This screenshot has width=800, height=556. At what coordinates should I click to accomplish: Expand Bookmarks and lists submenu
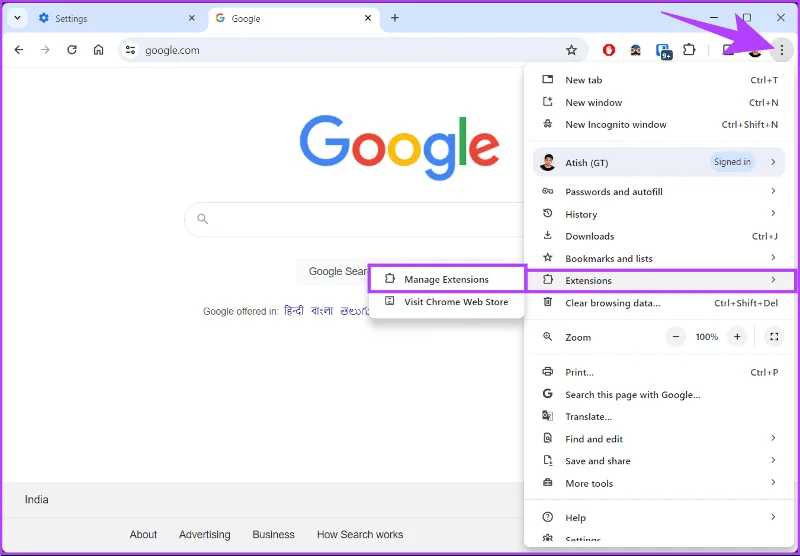coord(659,259)
